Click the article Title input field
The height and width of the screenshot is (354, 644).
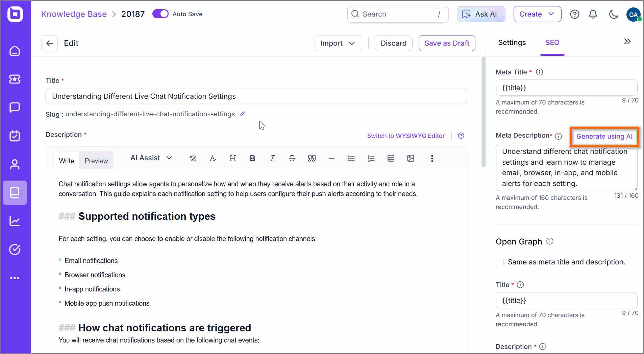256,96
